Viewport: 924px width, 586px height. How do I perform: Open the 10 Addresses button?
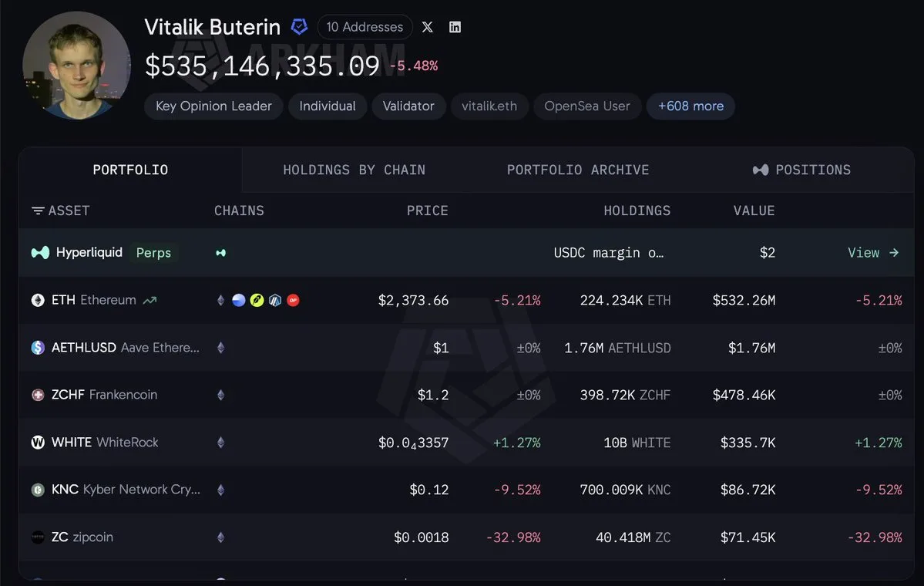click(365, 27)
